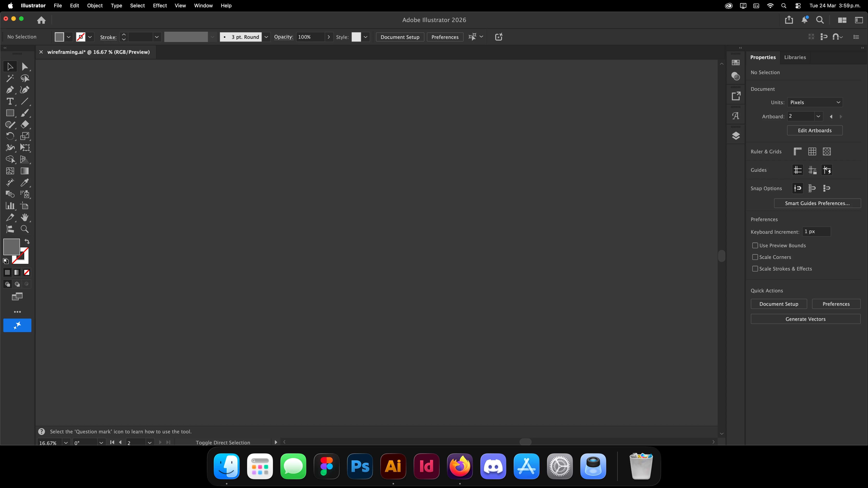The height and width of the screenshot is (488, 868).
Task: Choose the Eyedropper tool
Action: [25, 183]
